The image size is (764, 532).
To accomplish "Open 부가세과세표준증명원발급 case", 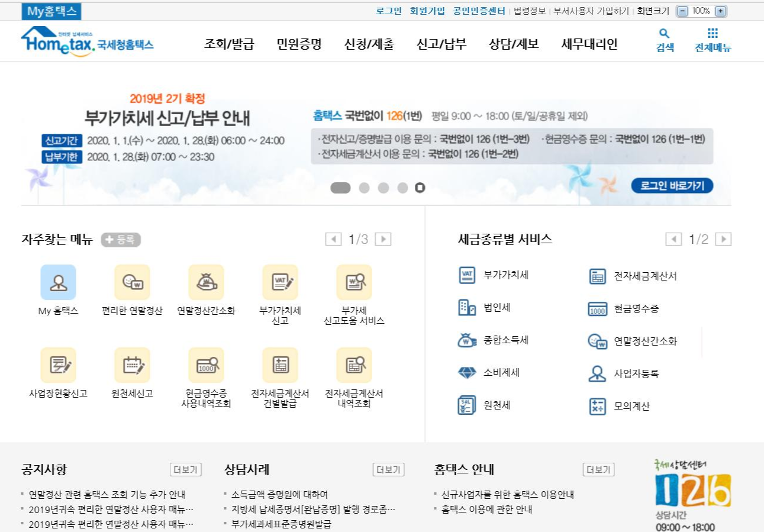I will click(281, 524).
